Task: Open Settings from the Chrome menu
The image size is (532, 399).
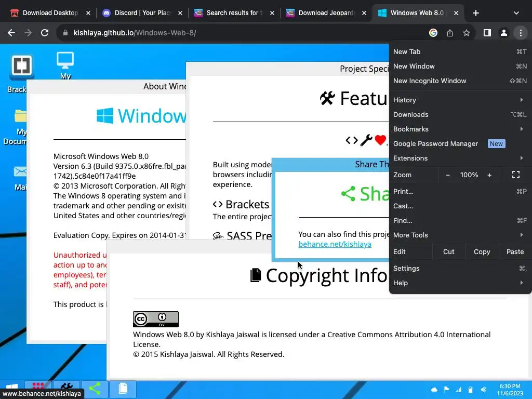Action: [x=460, y=269]
